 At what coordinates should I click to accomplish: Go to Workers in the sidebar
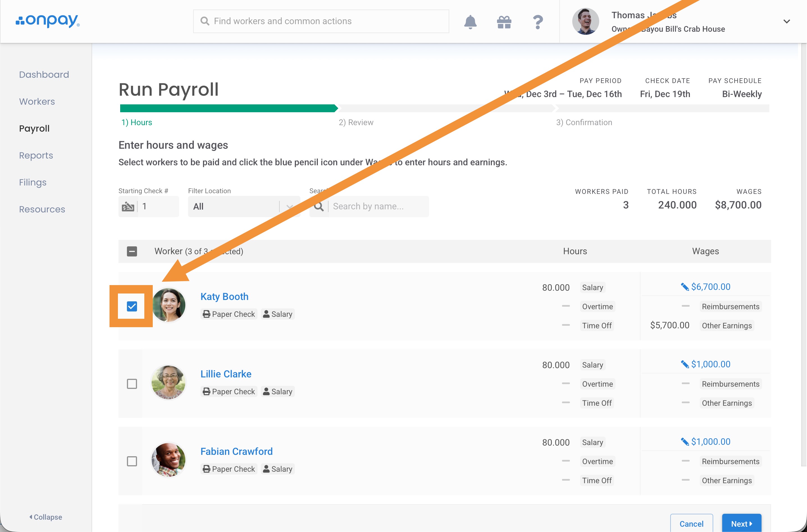[37, 102]
